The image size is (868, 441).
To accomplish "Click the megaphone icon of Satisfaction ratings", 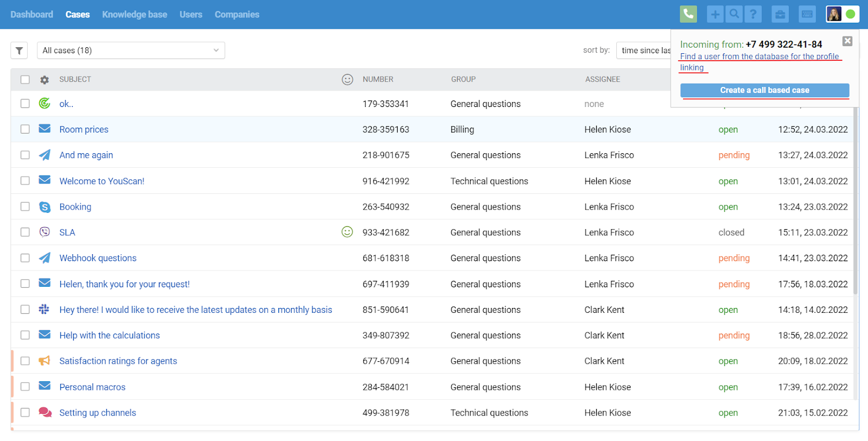I will click(44, 361).
